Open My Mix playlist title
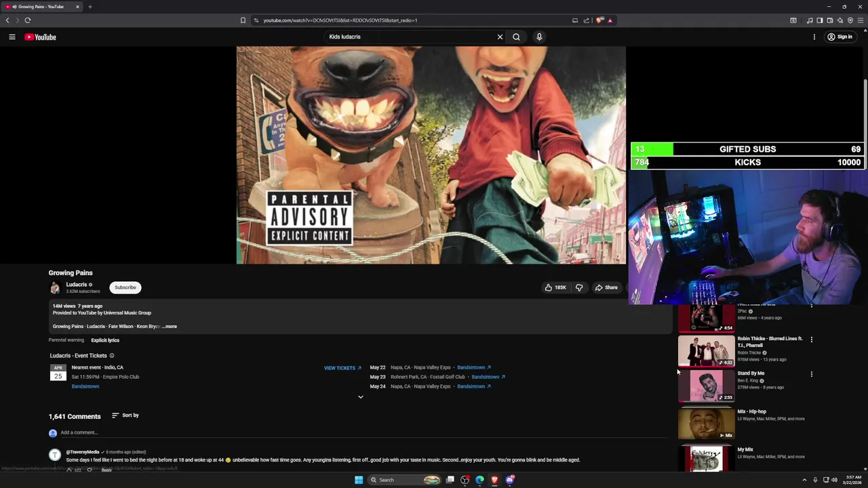The width and height of the screenshot is (868, 488). [745, 449]
